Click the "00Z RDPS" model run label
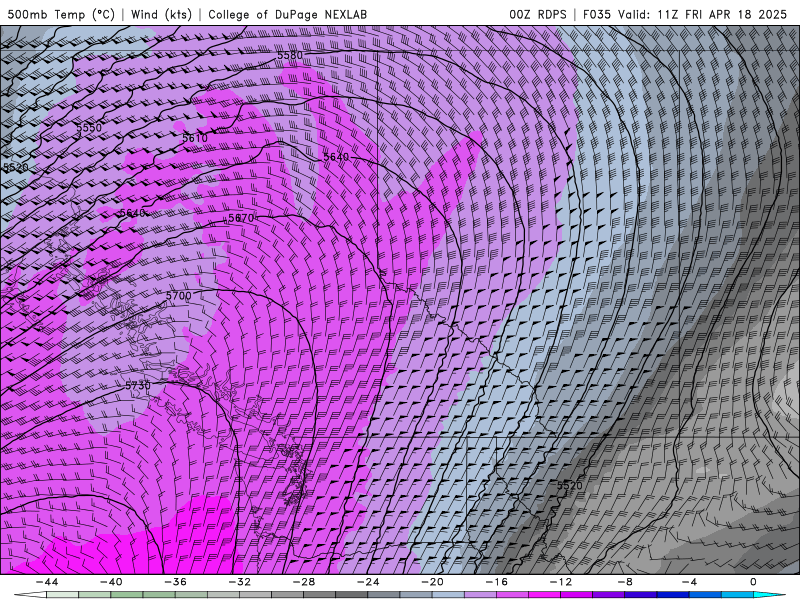Viewport: 800px width, 600px height. point(538,14)
